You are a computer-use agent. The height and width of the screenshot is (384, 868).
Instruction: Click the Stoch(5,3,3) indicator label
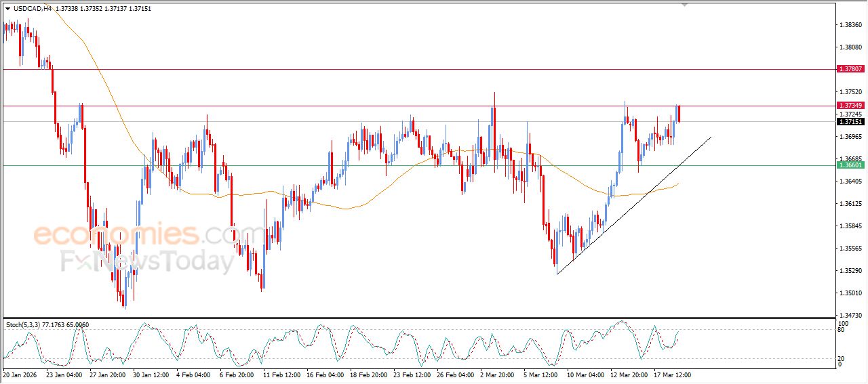click(x=23, y=325)
